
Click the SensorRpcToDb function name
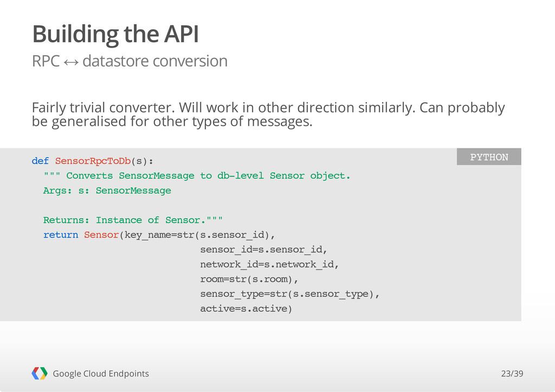pyautogui.click(x=93, y=161)
